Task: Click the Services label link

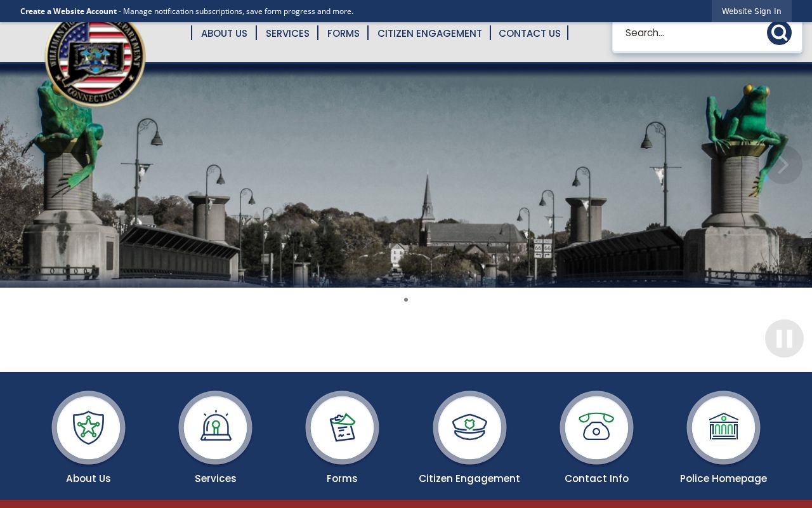Action: [x=216, y=479]
